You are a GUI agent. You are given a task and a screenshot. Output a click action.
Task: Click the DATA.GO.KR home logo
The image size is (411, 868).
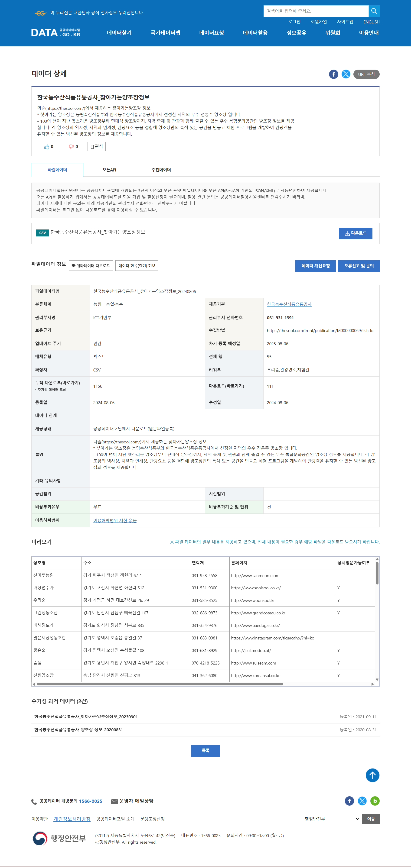pos(56,33)
